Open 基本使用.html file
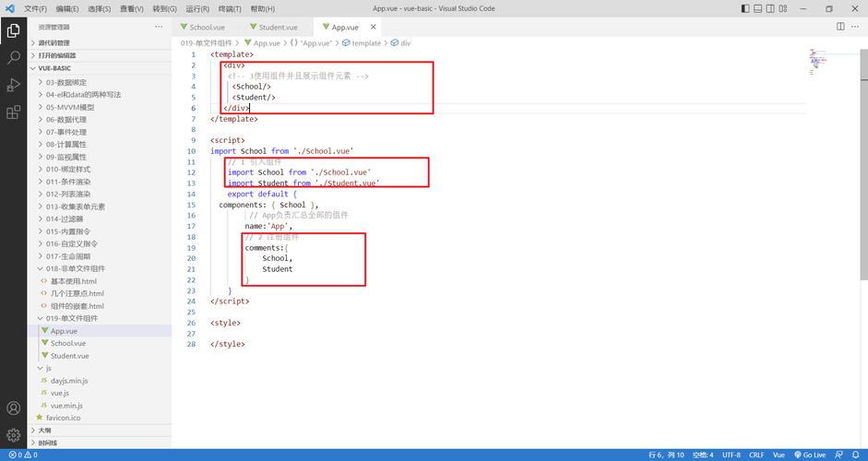Screen dimensions: 868x461 tap(100, 281)
